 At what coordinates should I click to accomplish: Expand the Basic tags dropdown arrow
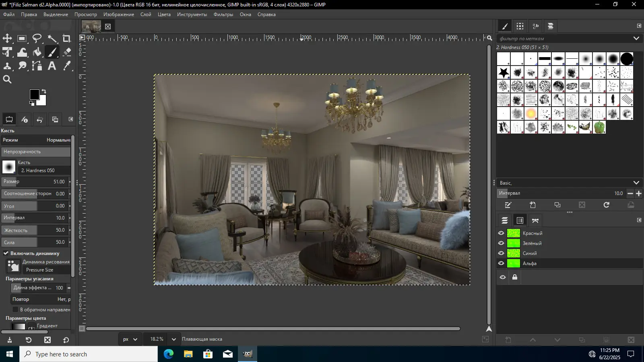[x=636, y=183]
